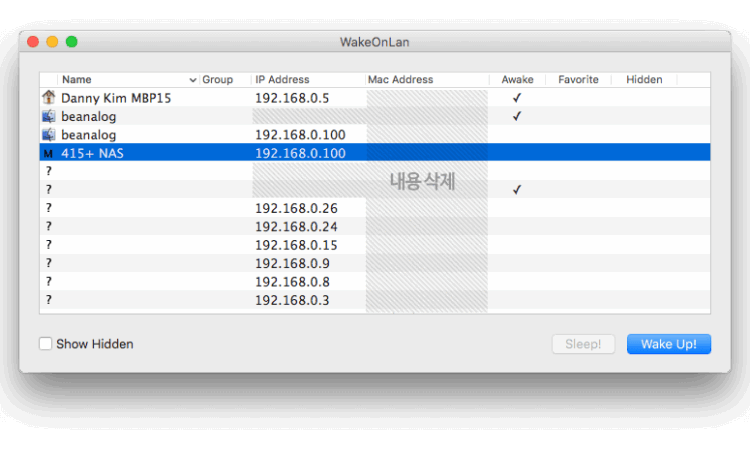Click the Hidden column header
The width and height of the screenshot is (750, 450).
click(x=644, y=80)
